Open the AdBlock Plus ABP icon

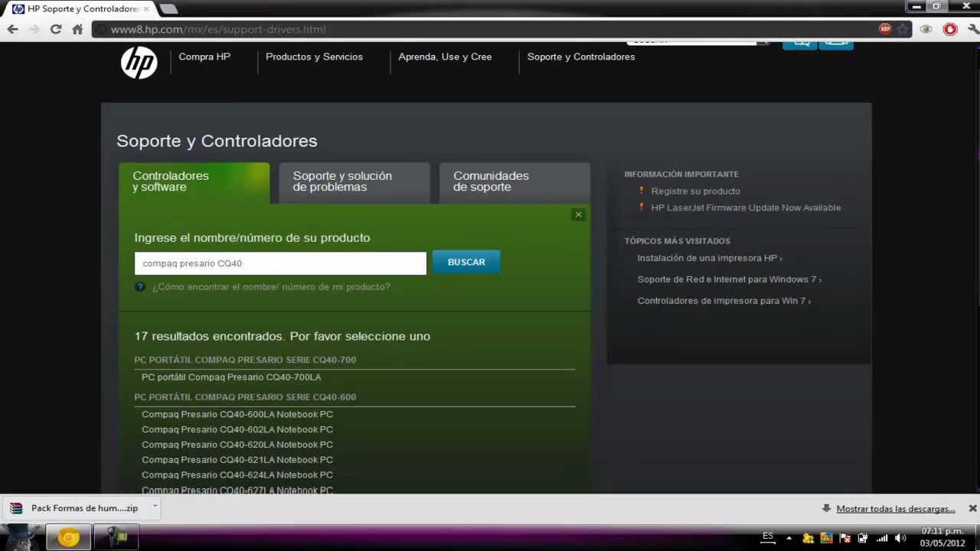(x=885, y=29)
